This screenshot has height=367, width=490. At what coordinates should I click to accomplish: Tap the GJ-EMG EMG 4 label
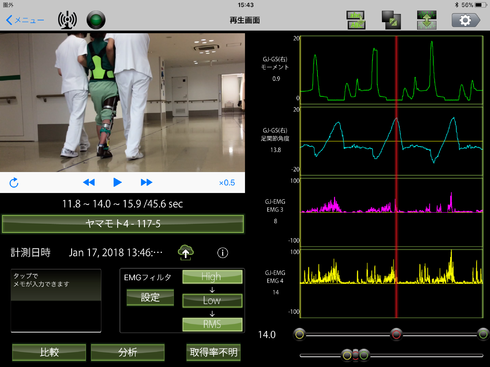point(275,277)
